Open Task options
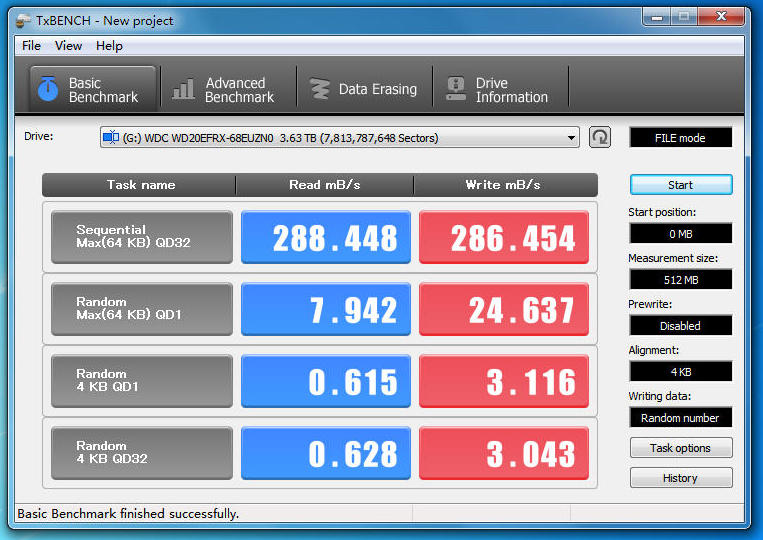The width and height of the screenshot is (763, 540). tap(681, 448)
